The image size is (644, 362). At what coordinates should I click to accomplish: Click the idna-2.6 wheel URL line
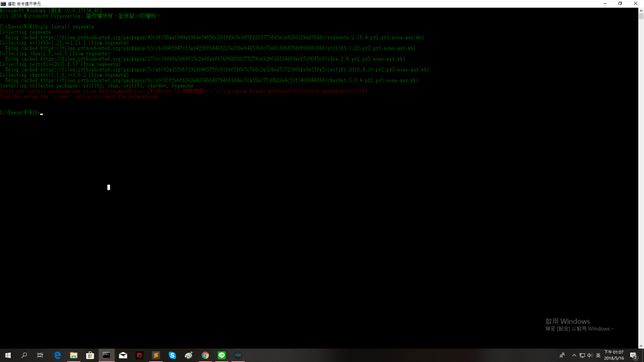(x=205, y=58)
